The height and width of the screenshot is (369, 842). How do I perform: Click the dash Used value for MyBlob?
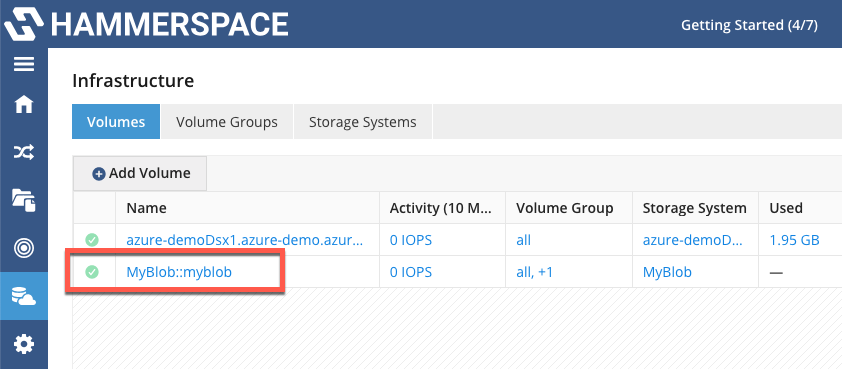775,273
